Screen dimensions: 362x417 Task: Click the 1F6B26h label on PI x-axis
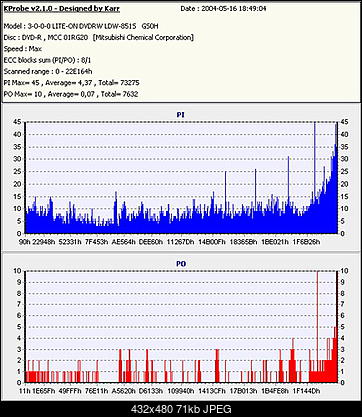(x=306, y=242)
